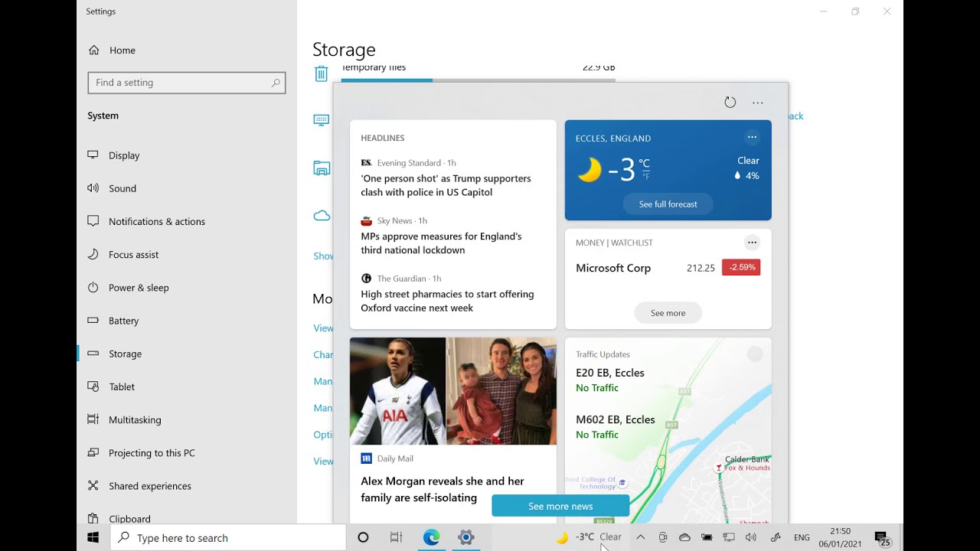Click See more news button
Viewport: 980px width, 551px height.
pos(560,506)
